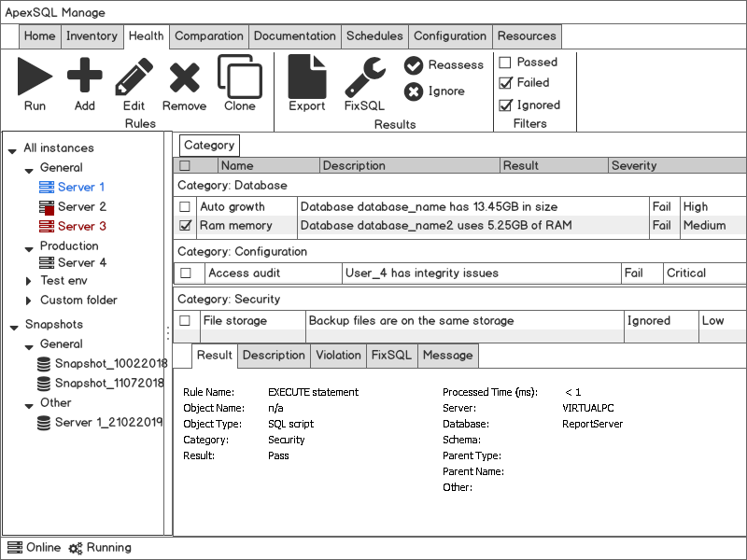
Task: Collapse the General folder under All instances
Action: tap(29, 171)
